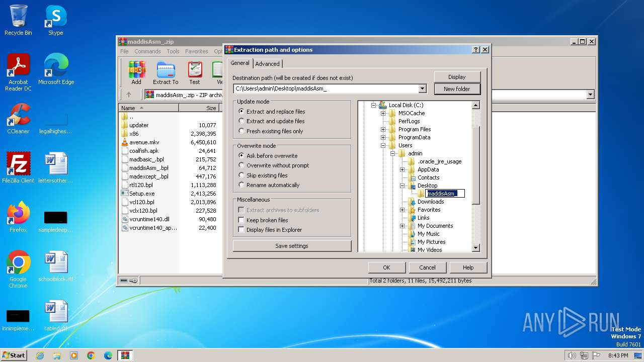Click Chrome icon in taskbar
Screen dimensions: 644x362
(x=91, y=355)
